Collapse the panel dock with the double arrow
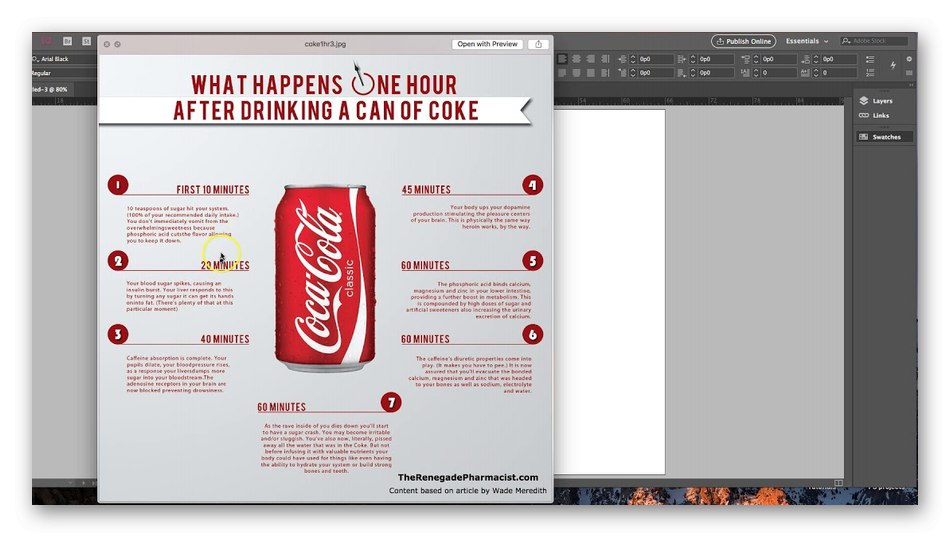950x537 pixels. click(910, 85)
